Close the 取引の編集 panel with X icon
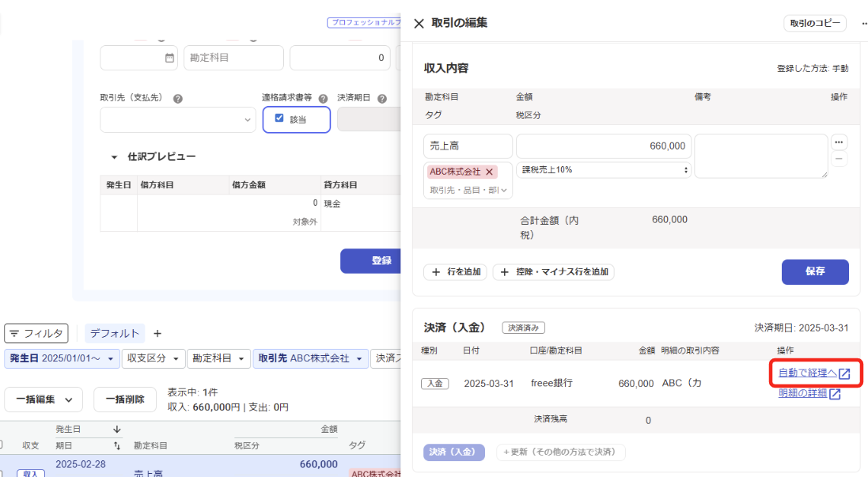This screenshot has height=477, width=868. pyautogui.click(x=419, y=24)
